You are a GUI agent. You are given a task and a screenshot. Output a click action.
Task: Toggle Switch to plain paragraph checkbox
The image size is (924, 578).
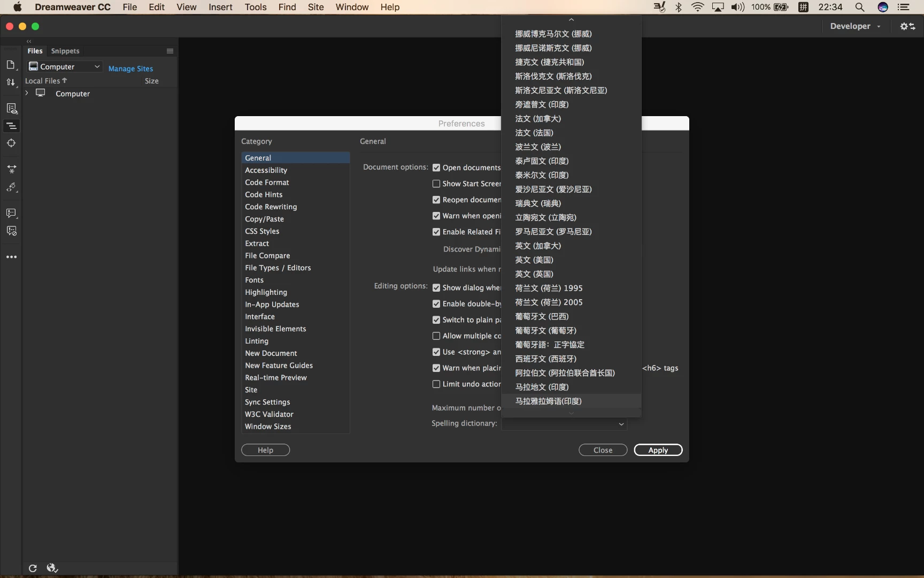tap(436, 320)
